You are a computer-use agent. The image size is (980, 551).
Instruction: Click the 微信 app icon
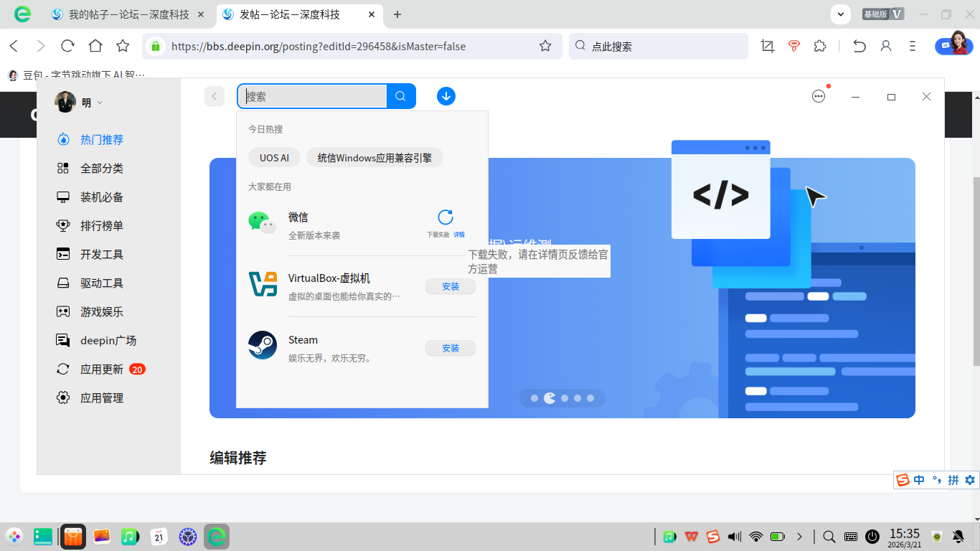(263, 222)
